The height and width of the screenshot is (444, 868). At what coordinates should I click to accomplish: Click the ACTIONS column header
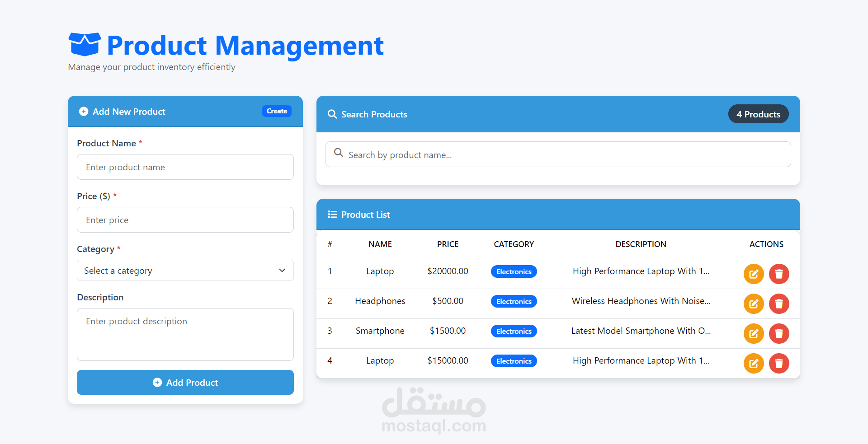(766, 244)
